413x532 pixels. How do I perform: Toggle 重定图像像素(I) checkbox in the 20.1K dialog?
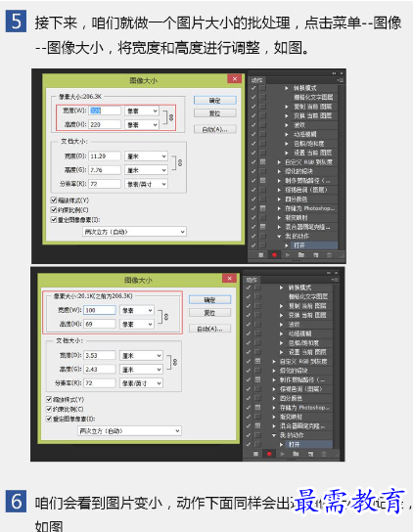point(49,419)
